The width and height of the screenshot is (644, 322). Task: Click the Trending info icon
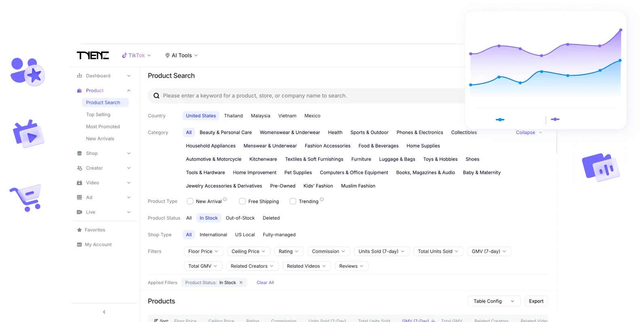pos(322,199)
